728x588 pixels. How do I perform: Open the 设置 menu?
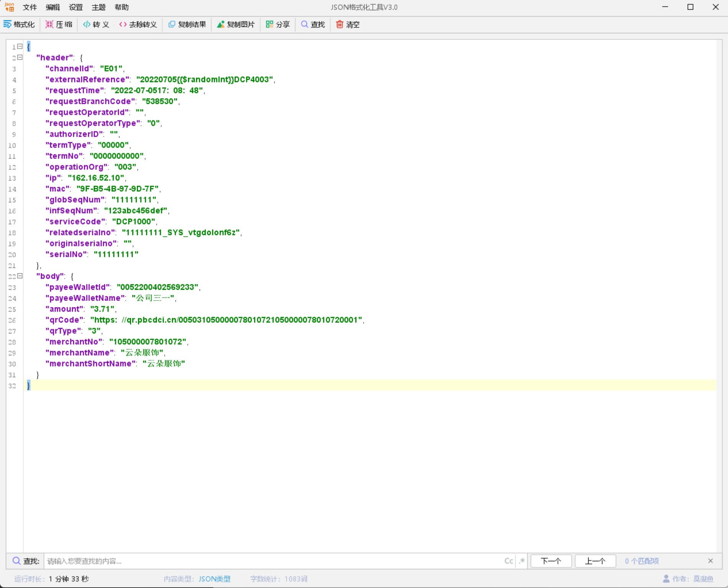(x=76, y=7)
